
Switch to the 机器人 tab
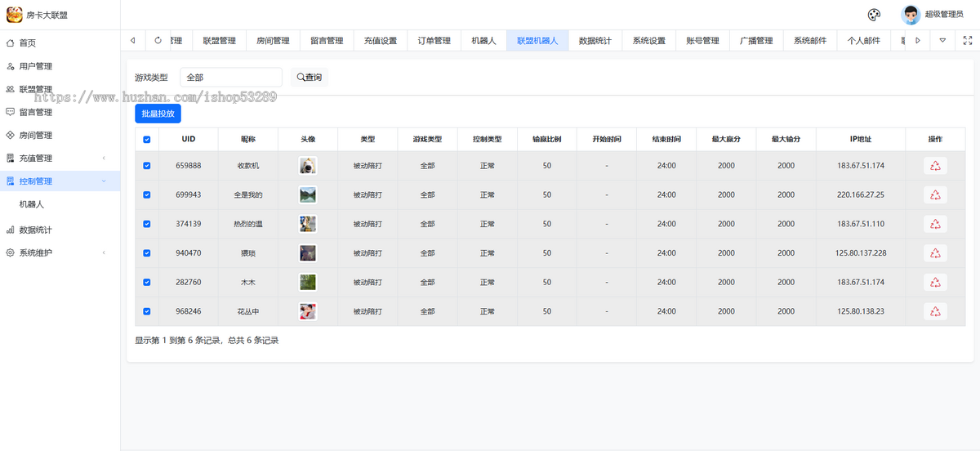pyautogui.click(x=483, y=40)
